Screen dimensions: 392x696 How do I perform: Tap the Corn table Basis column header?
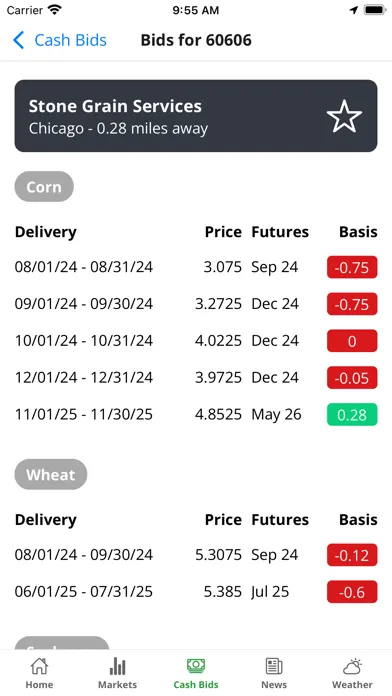358,232
